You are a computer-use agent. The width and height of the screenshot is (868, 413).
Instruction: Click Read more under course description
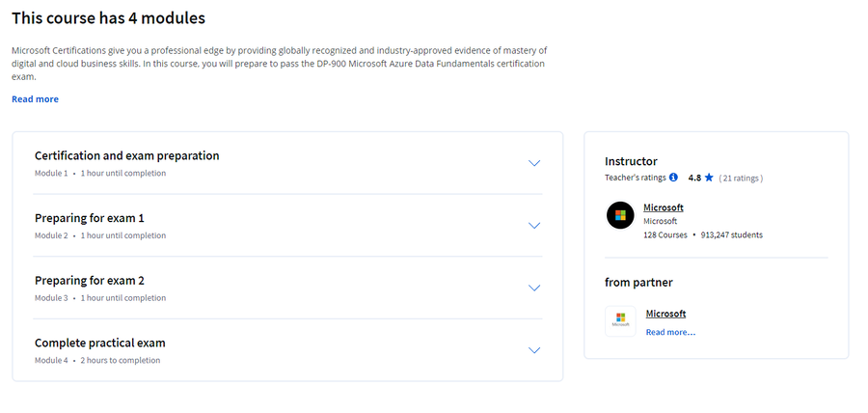click(35, 99)
